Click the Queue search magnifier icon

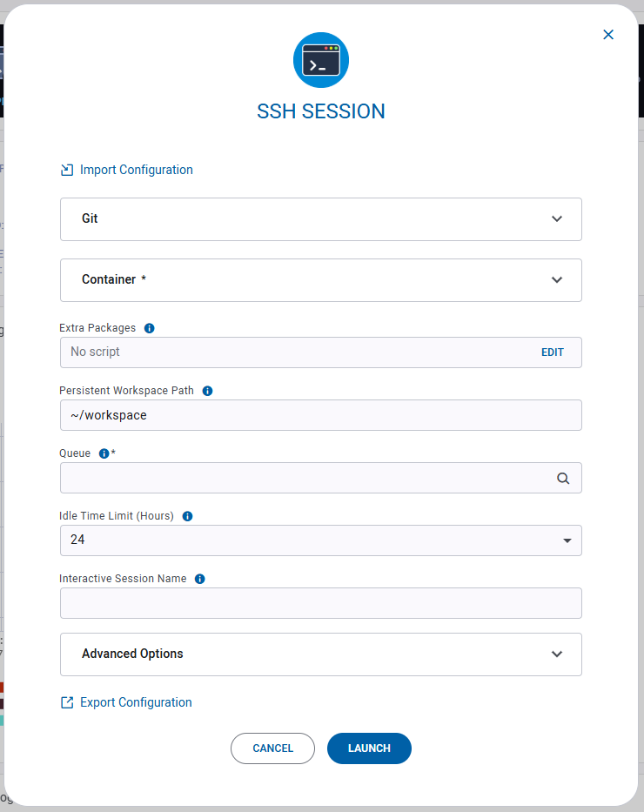coord(563,478)
